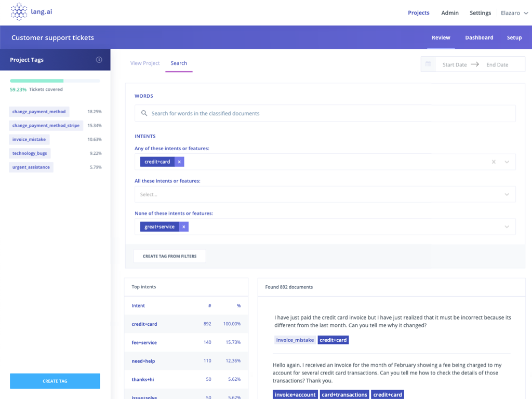Go to the Setup tab
Viewport: 532px width, 399px height.
pyautogui.click(x=514, y=37)
